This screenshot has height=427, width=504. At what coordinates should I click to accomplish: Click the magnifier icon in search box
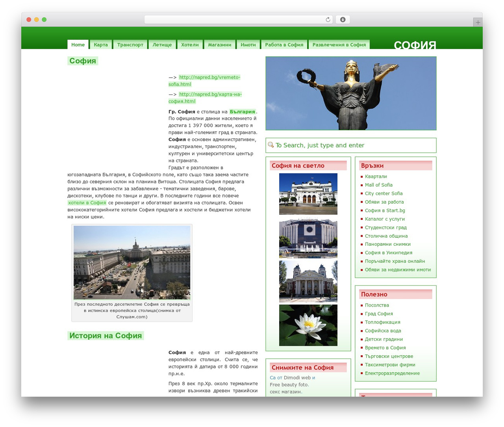271,145
